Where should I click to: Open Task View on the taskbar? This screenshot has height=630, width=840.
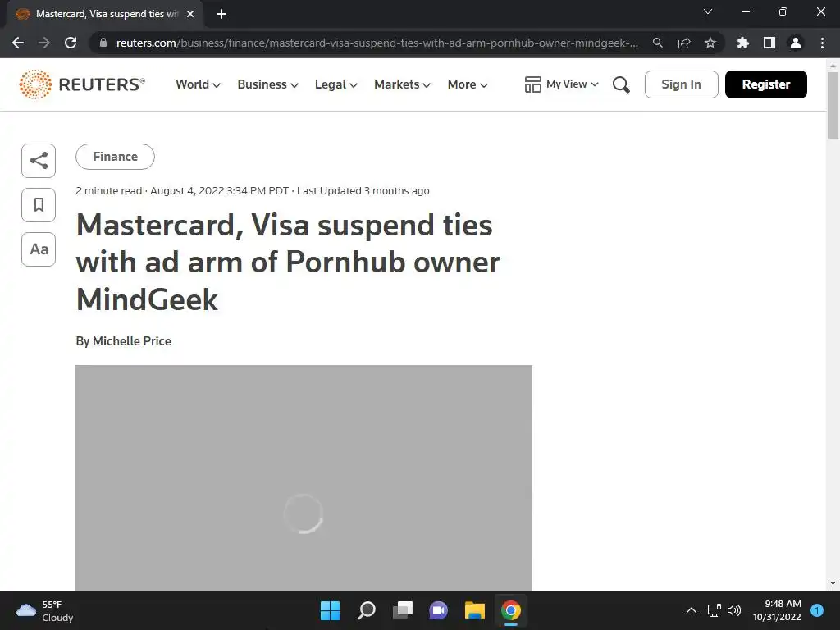403,610
